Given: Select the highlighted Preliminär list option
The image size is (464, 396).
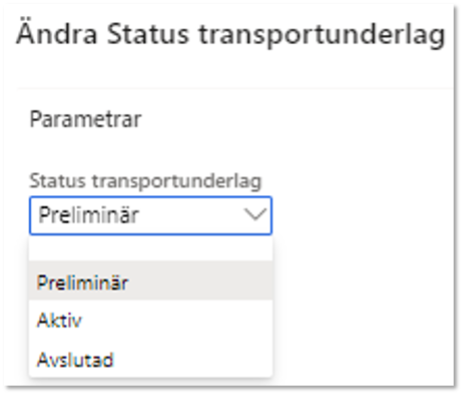Looking at the screenshot, I should click(151, 281).
